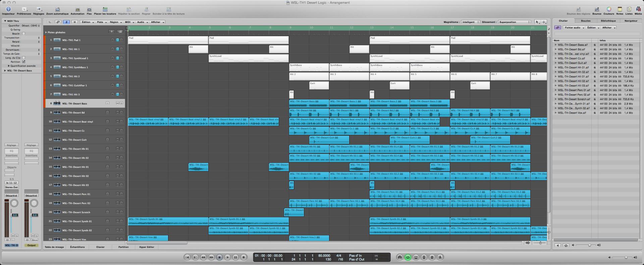Expand Quantification avancée section
The image size is (644, 265).
coord(9,66)
